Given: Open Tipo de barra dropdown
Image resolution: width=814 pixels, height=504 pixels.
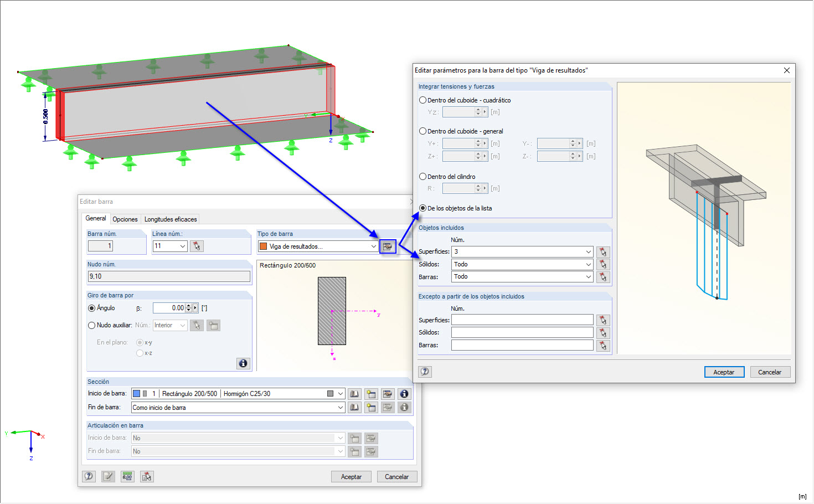Looking at the screenshot, I should (x=374, y=246).
